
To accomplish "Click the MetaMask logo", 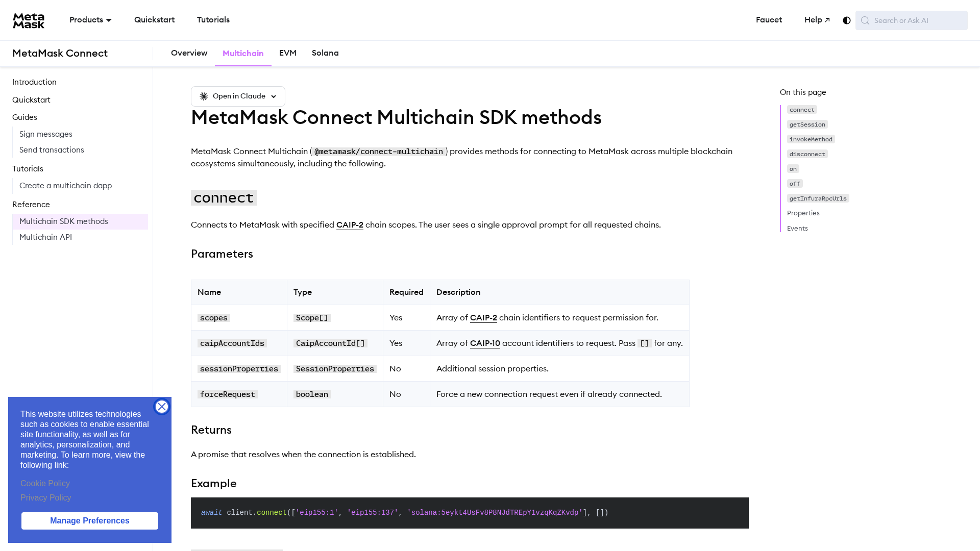I will point(29,20).
